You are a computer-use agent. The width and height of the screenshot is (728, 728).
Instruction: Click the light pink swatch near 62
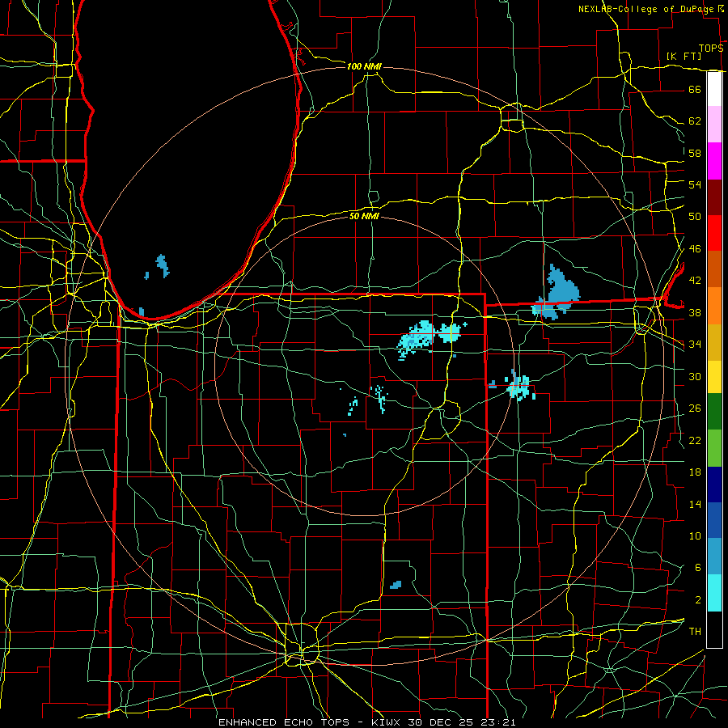click(x=714, y=124)
